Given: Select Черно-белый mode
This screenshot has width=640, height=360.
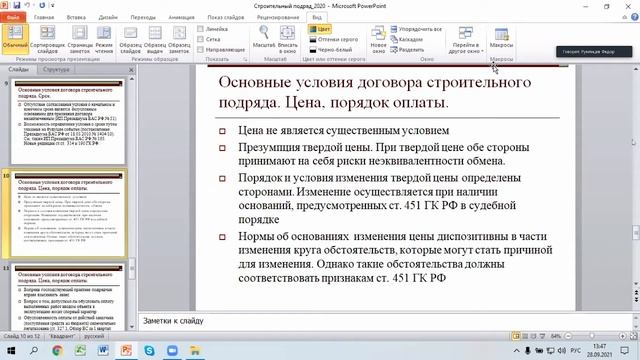Looking at the screenshot, I should pos(331,50).
